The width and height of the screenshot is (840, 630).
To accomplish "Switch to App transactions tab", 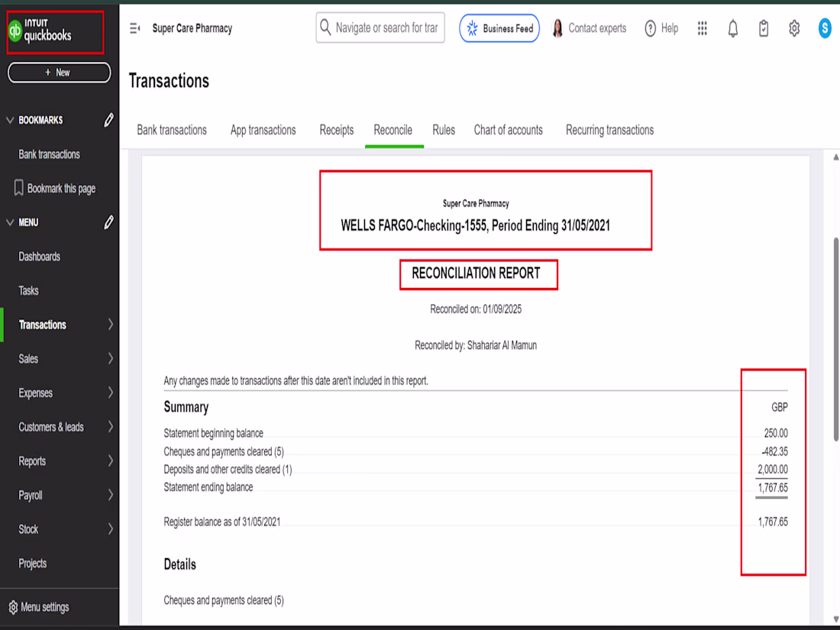I will coord(263,130).
